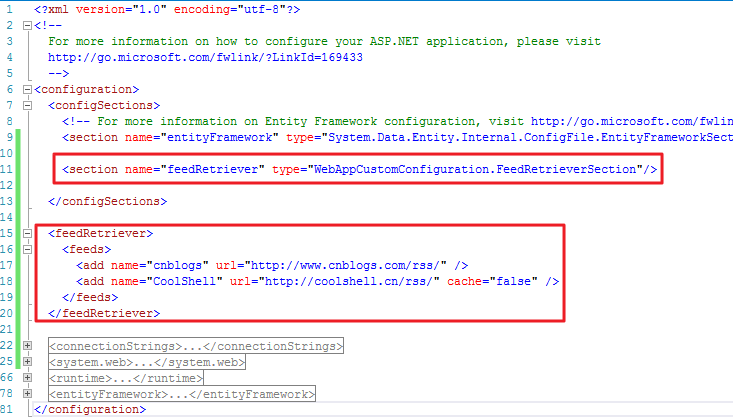The height and width of the screenshot is (420, 733).
Task: Click the opening <feeds> tag
Action: coord(86,249)
